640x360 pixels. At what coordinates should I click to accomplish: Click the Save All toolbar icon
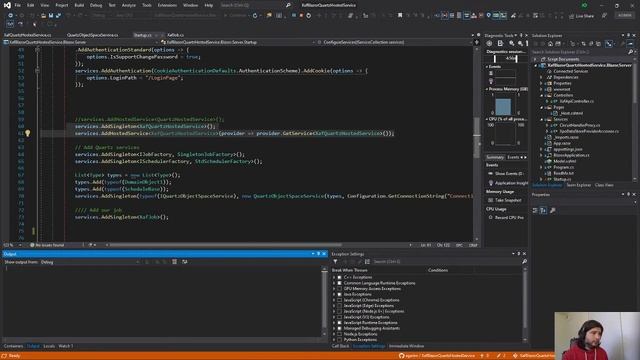[x=58, y=16]
